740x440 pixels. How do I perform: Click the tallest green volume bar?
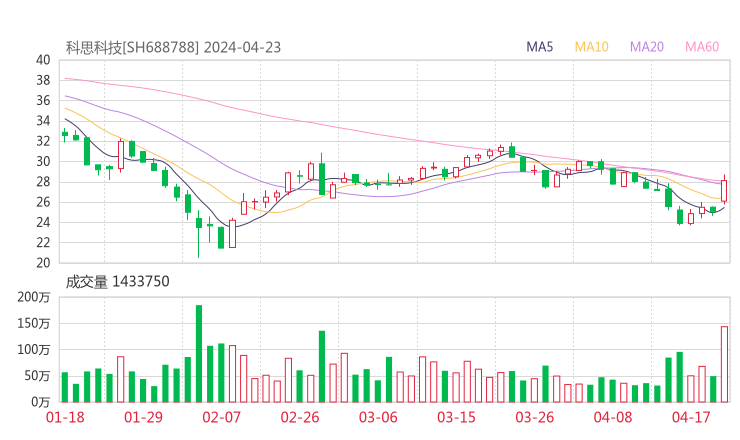pos(199,354)
